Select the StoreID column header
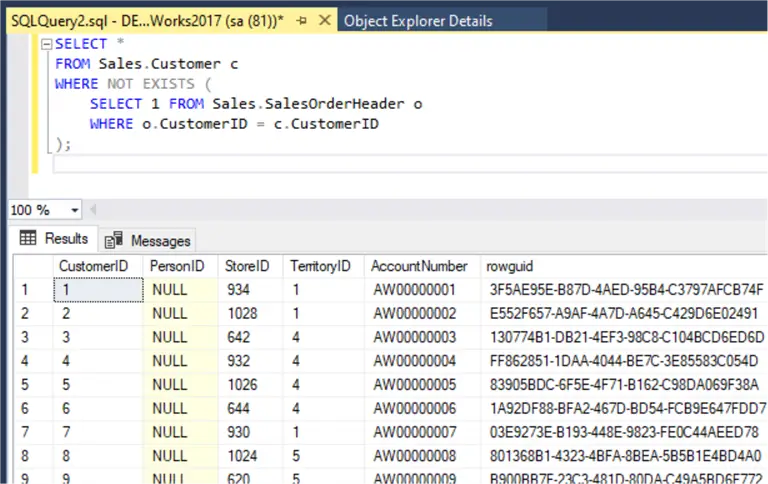This screenshot has height=484, width=768. tap(247, 266)
